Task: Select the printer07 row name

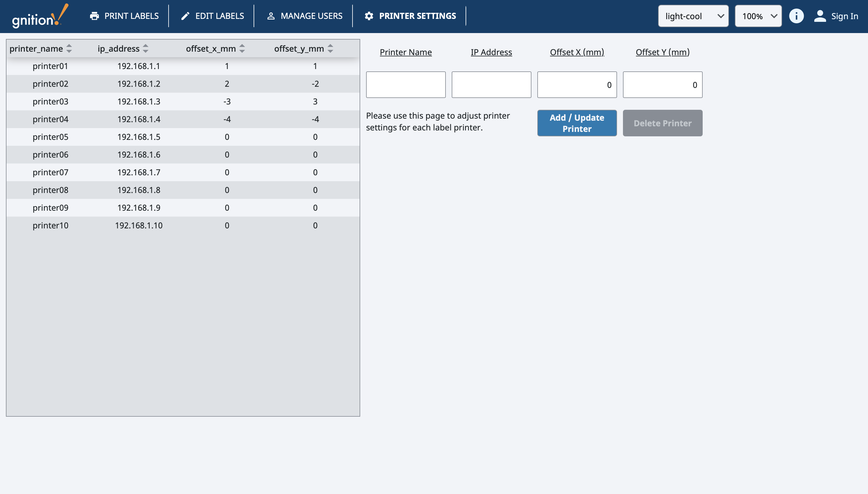Action: (50, 172)
